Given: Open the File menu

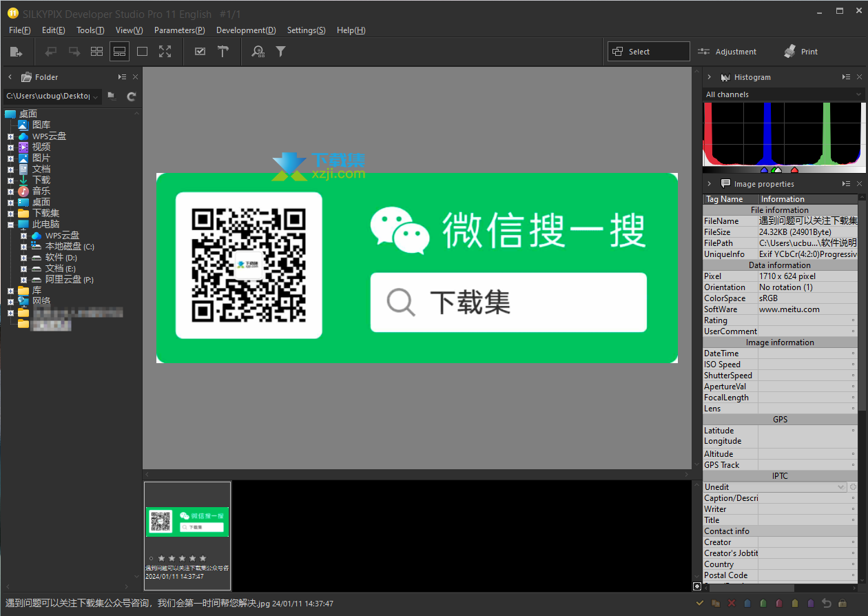Looking at the screenshot, I should coord(20,30).
